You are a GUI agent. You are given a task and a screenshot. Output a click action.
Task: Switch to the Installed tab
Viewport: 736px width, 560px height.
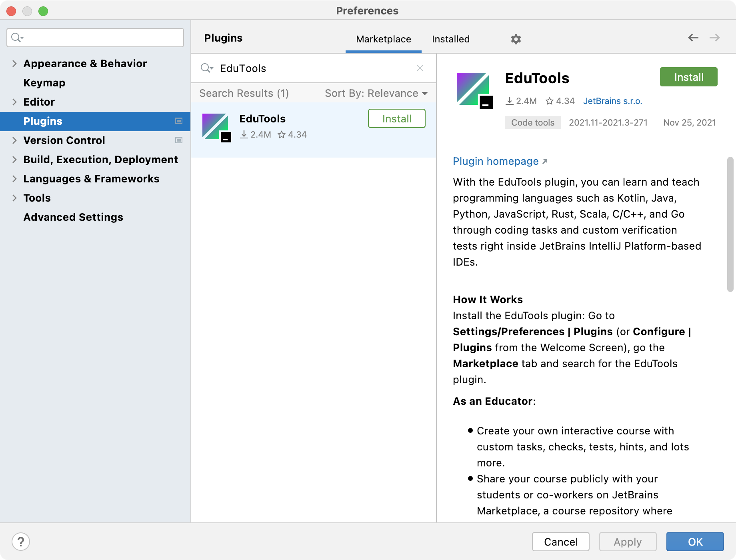coord(450,39)
